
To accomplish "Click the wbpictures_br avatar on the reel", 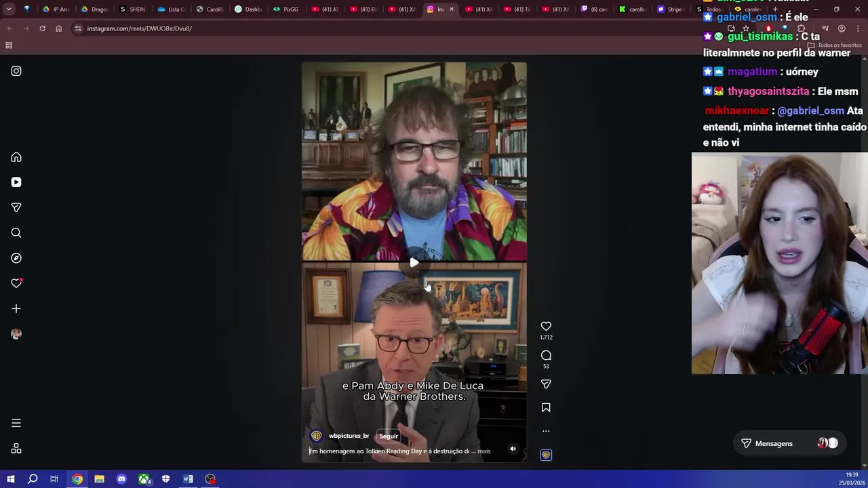I will (x=316, y=436).
